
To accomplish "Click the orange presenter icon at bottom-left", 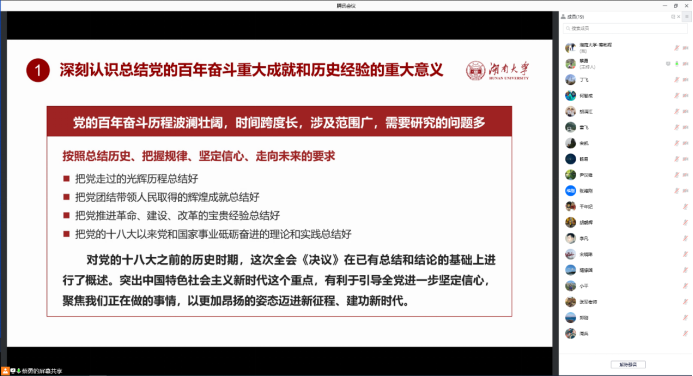I will click(x=5, y=371).
